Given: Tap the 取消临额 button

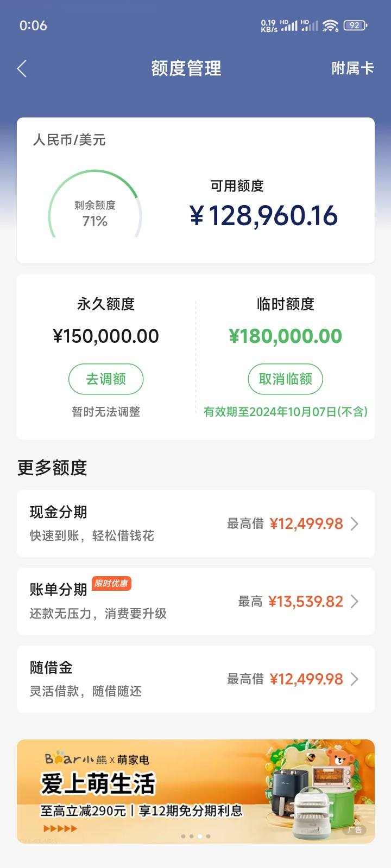Looking at the screenshot, I should click(286, 379).
